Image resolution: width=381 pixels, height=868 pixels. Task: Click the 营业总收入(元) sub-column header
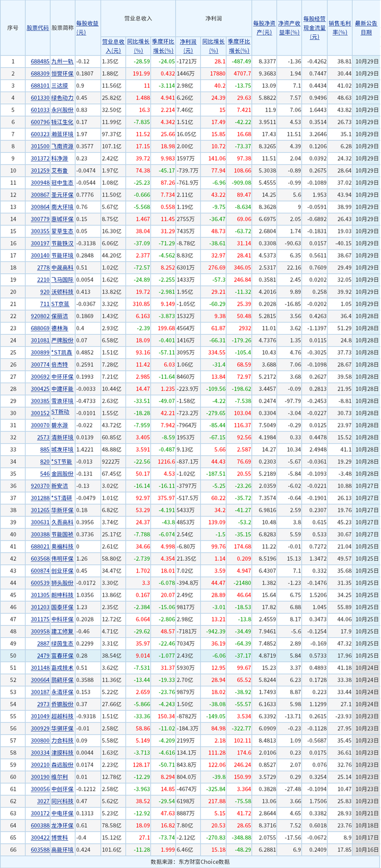click(113, 46)
